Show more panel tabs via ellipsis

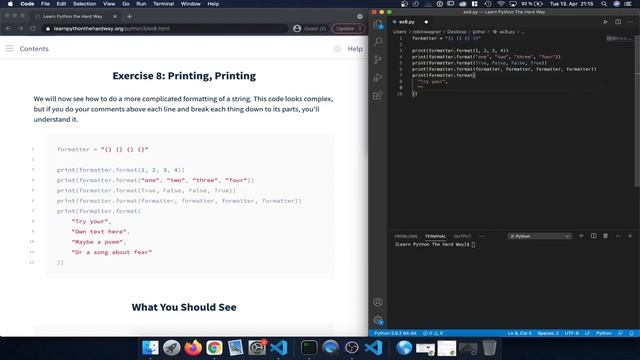pos(483,236)
